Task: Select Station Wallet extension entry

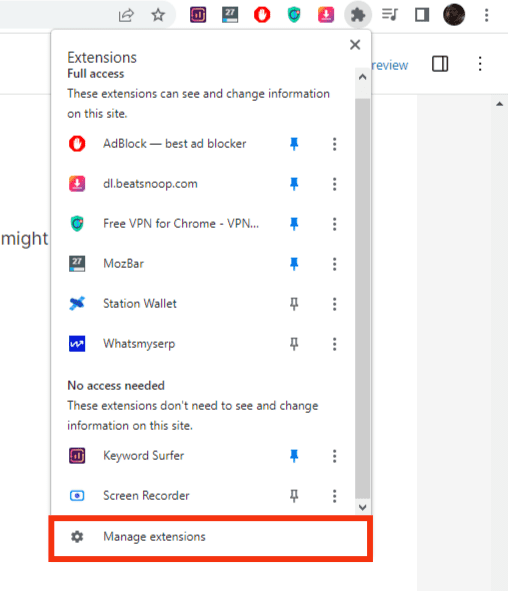Action: [x=140, y=303]
